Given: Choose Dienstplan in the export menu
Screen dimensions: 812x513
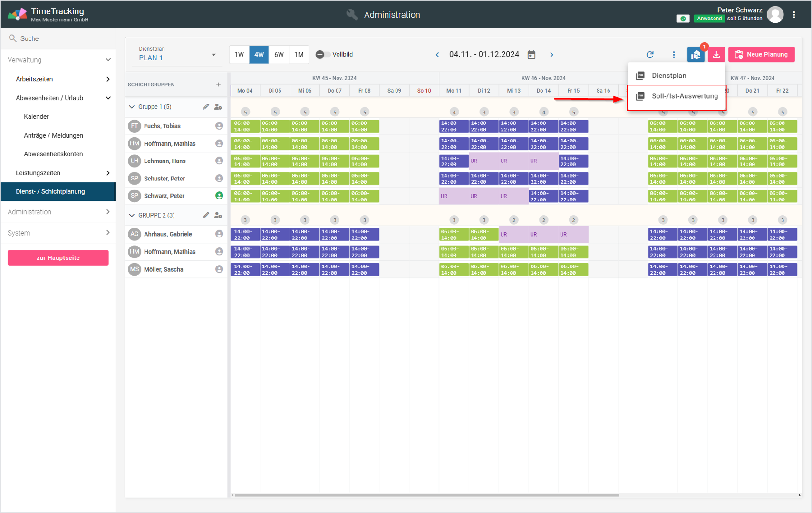Looking at the screenshot, I should coord(668,76).
